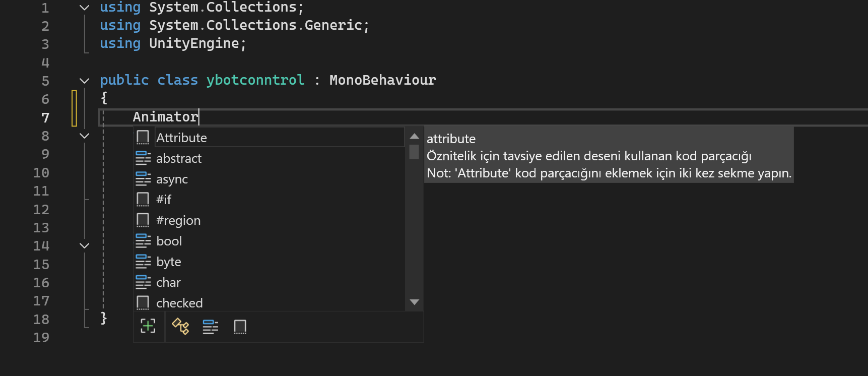The width and height of the screenshot is (868, 376).
Task: Click the snippet icon next to #region
Action: [143, 220]
